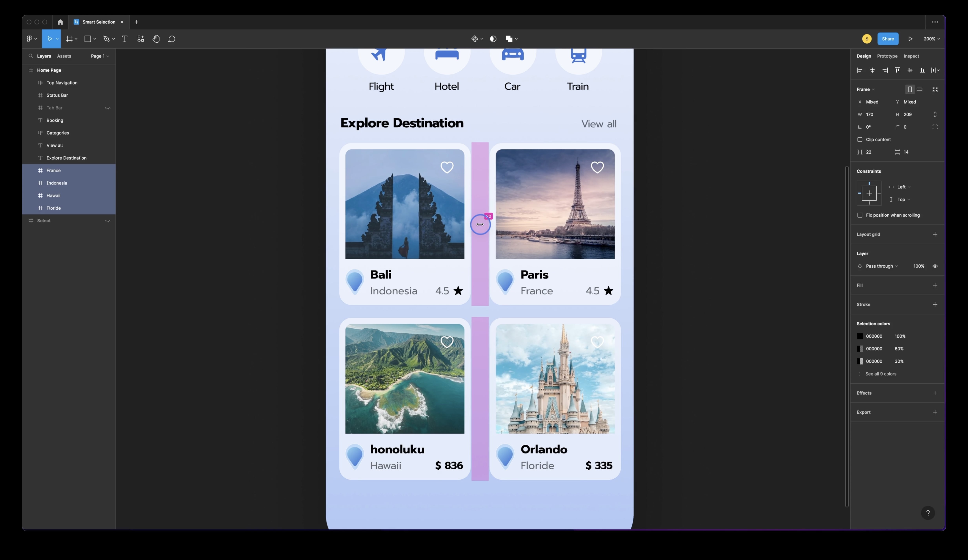Open the 200% zoom dropdown
This screenshot has width=968, height=560.
click(932, 39)
